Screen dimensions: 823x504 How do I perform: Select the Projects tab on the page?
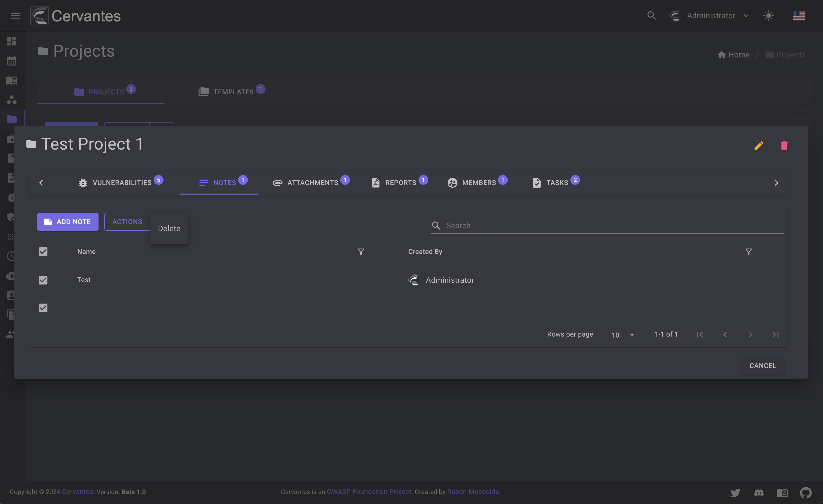click(100, 91)
